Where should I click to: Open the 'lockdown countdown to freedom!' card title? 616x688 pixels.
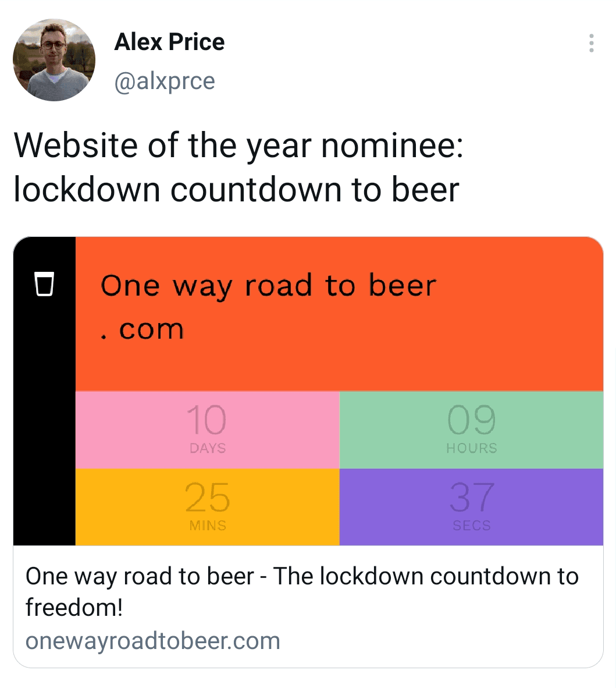coord(302,591)
